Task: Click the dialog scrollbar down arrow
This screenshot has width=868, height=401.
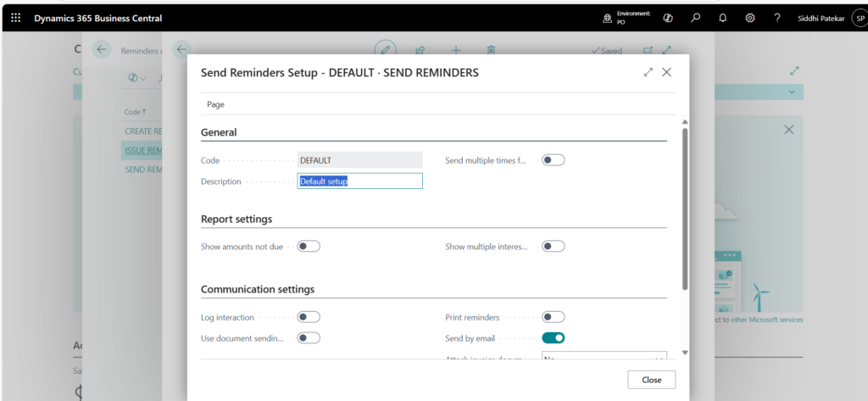Action: (685, 353)
